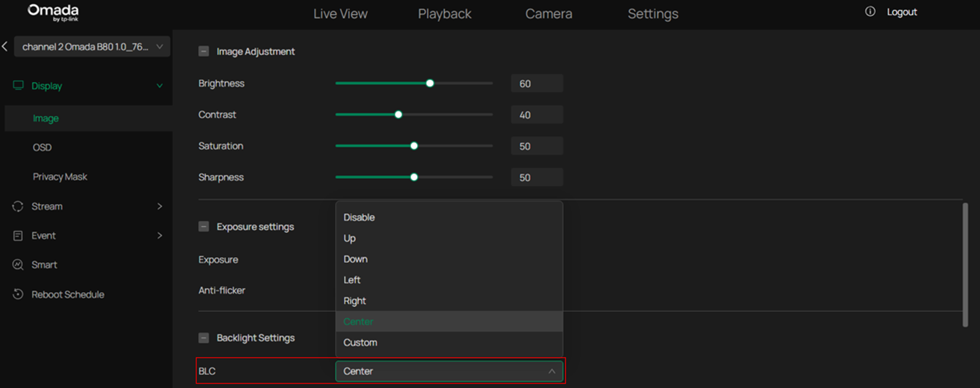Choose Up in the BLC list

click(x=449, y=238)
